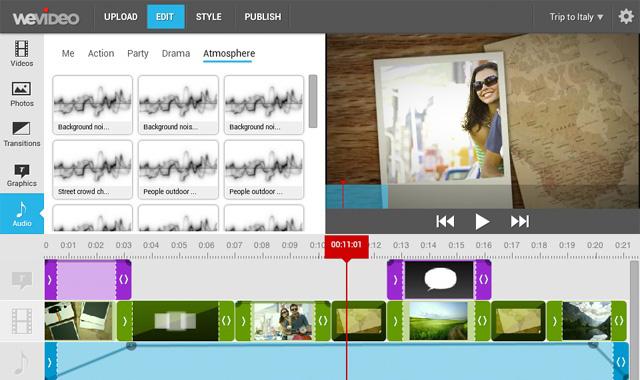
Task: Click right trim handle of couple selfie clip
Action: pyautogui.click(x=322, y=321)
